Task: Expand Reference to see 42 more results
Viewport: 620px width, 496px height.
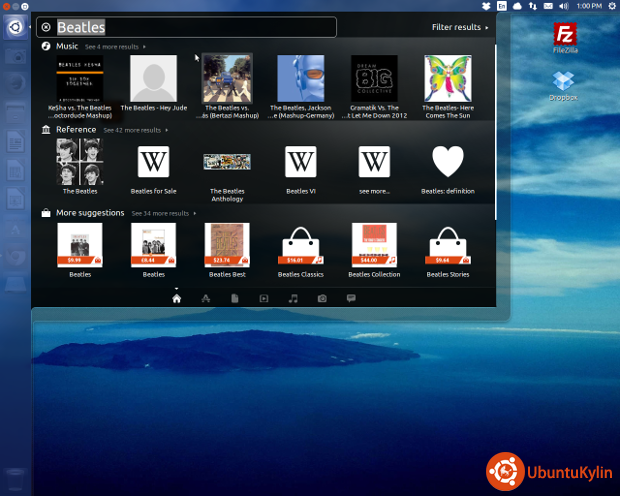Action: 135,130
